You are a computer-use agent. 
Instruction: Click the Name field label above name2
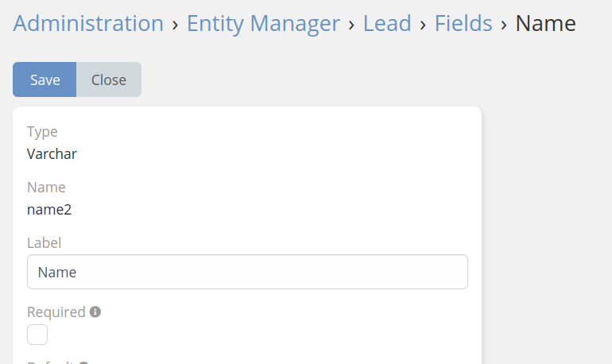click(x=46, y=188)
